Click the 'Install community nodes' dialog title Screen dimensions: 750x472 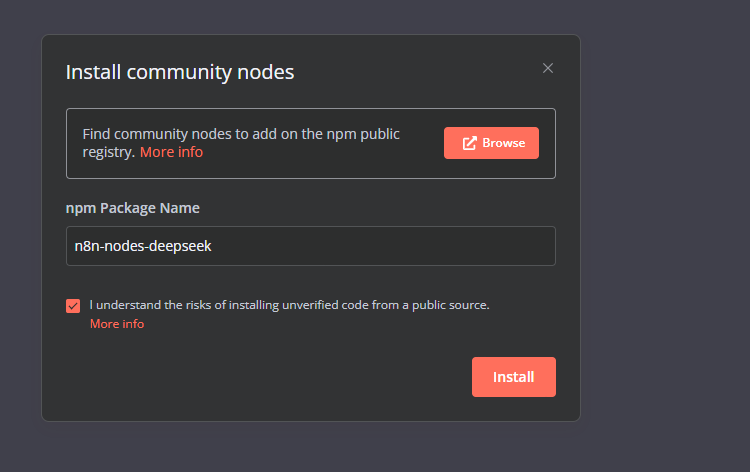pos(180,72)
